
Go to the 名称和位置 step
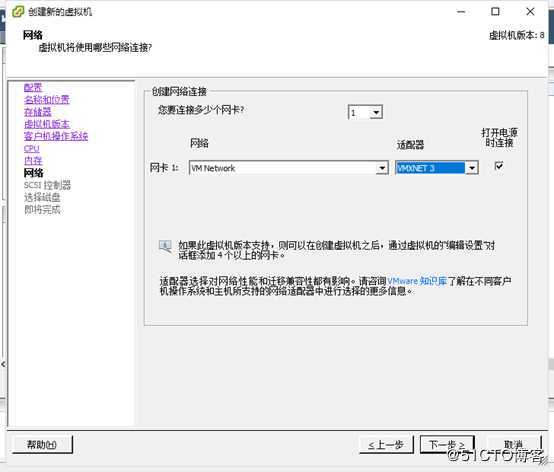pos(47,100)
